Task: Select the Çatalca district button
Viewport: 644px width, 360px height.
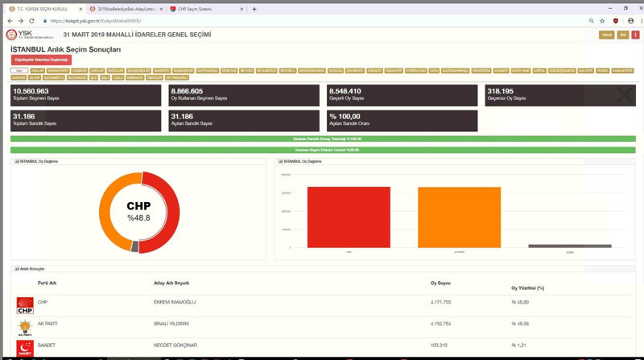Action: pos(336,71)
